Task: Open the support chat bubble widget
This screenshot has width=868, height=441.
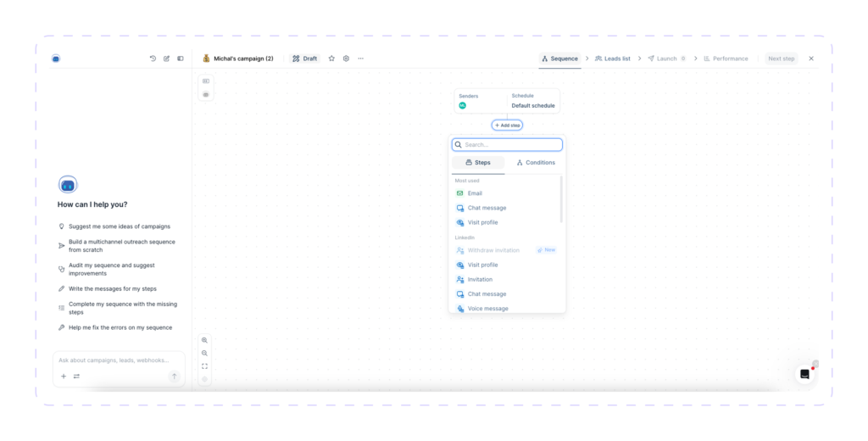Action: point(805,375)
